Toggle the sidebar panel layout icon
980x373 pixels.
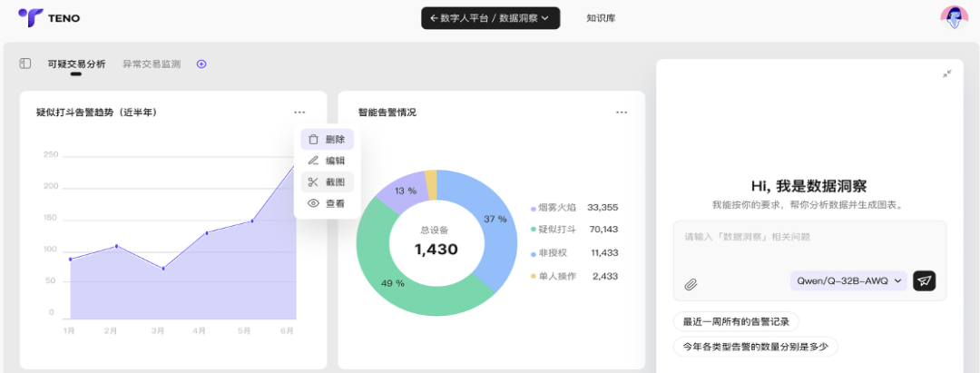point(25,64)
